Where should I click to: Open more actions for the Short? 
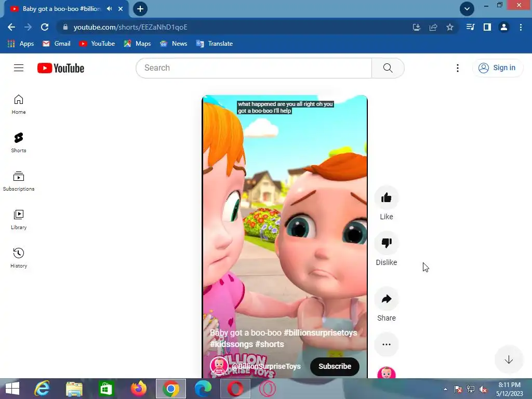(387, 344)
